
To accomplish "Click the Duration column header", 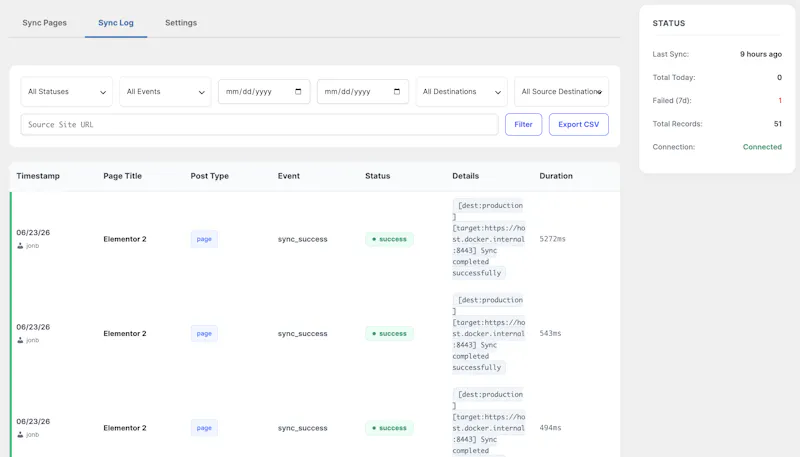I will pos(556,176).
